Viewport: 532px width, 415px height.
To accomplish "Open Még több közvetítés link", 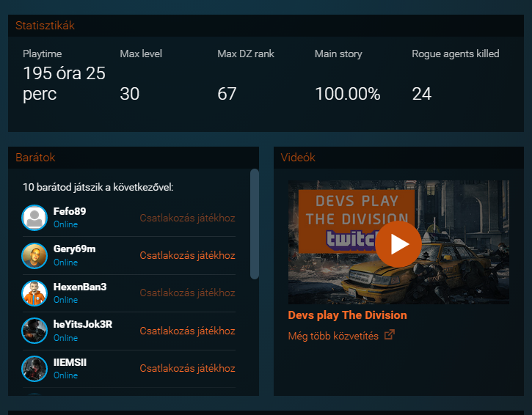I will (333, 336).
